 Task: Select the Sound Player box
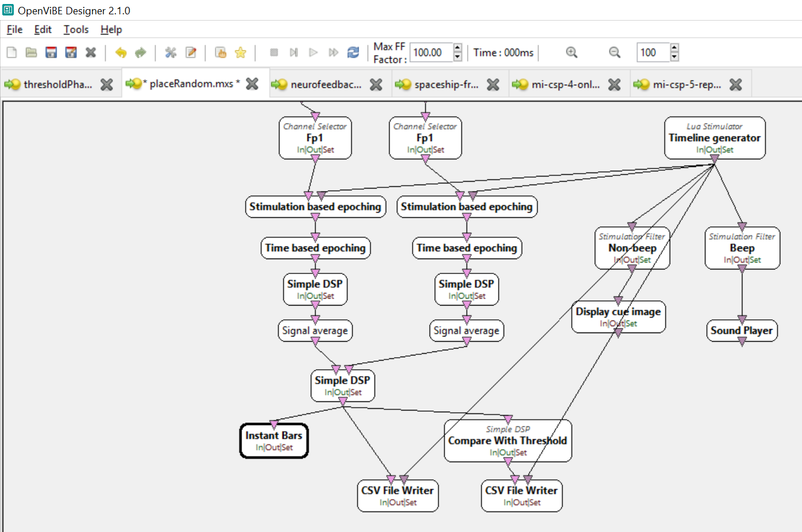[x=742, y=331]
